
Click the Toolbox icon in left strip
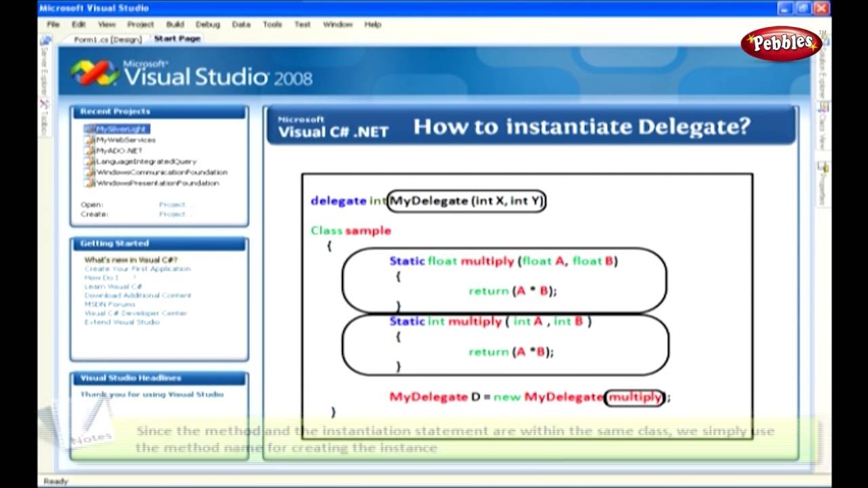[44, 104]
